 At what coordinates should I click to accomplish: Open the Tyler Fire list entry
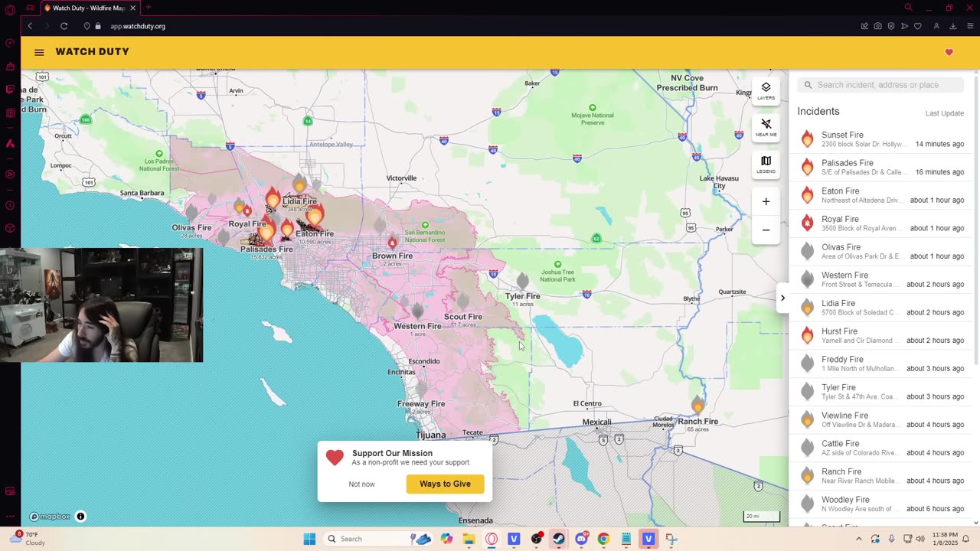(x=880, y=392)
